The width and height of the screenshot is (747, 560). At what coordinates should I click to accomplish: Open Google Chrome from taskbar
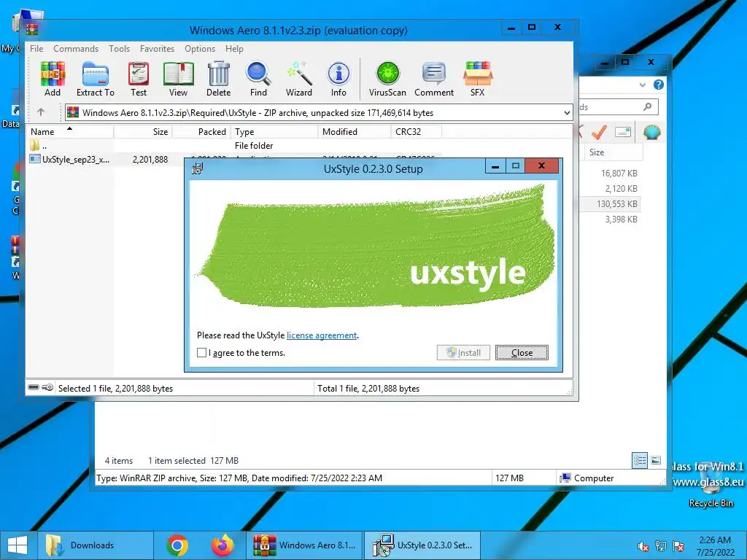pos(177,545)
